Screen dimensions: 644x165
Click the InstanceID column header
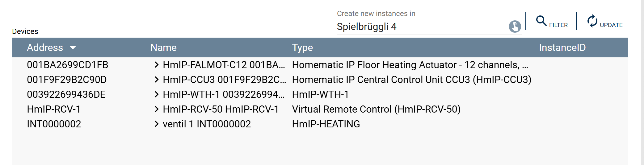pyautogui.click(x=562, y=48)
